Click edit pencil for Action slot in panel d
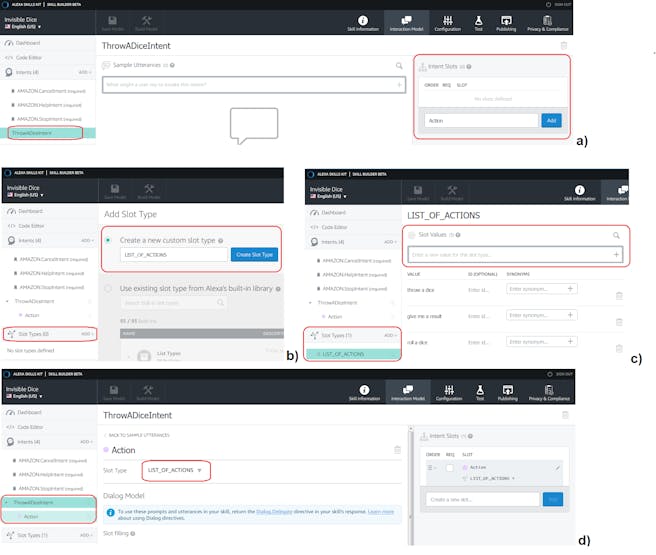 [x=557, y=468]
